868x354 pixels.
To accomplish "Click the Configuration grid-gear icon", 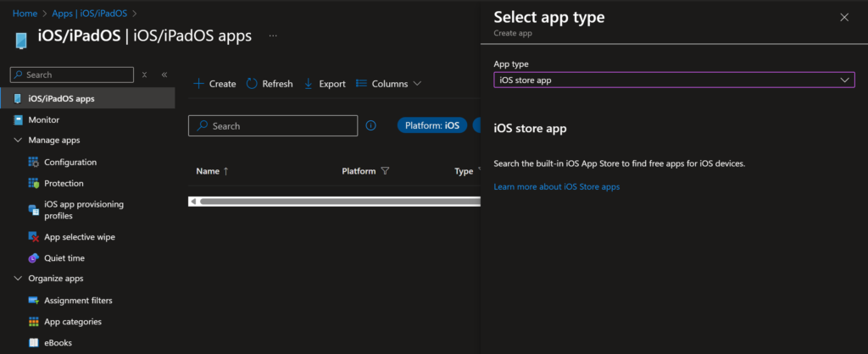I will coord(34,162).
